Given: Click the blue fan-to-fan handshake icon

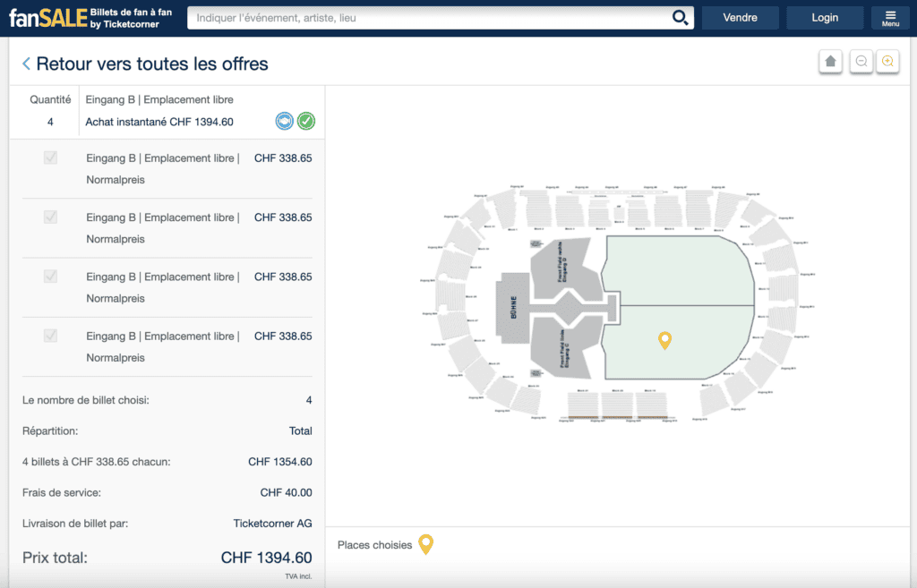Looking at the screenshot, I should (284, 121).
